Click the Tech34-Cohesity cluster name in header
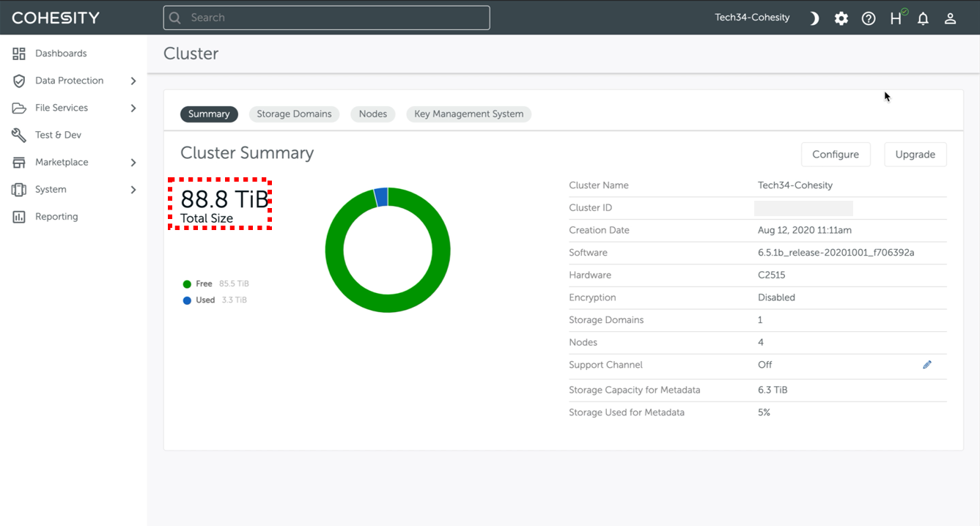 pyautogui.click(x=752, y=18)
